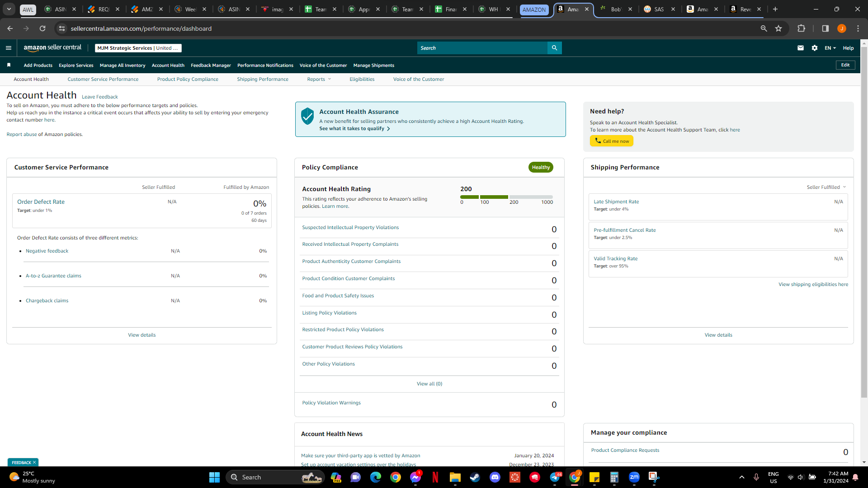Open Add Products in the nav bar
This screenshot has width=868, height=488.
(38, 66)
